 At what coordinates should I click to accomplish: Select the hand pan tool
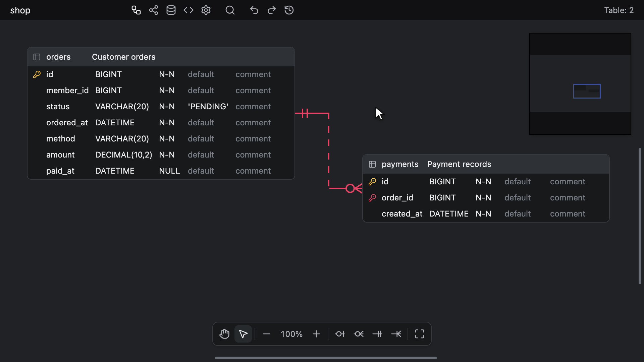click(x=224, y=334)
